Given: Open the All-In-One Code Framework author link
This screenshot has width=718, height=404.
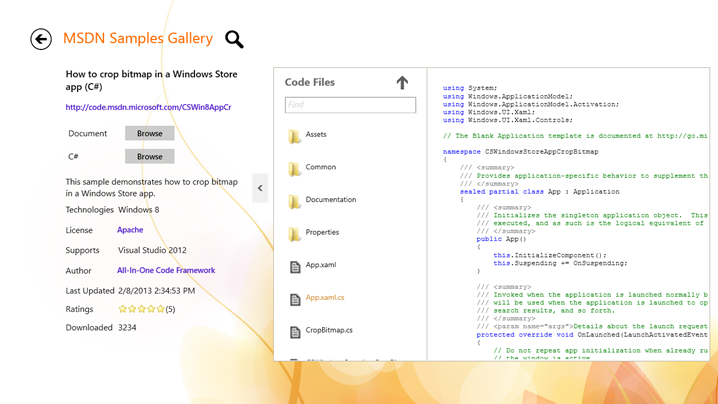Looking at the screenshot, I should [x=166, y=270].
